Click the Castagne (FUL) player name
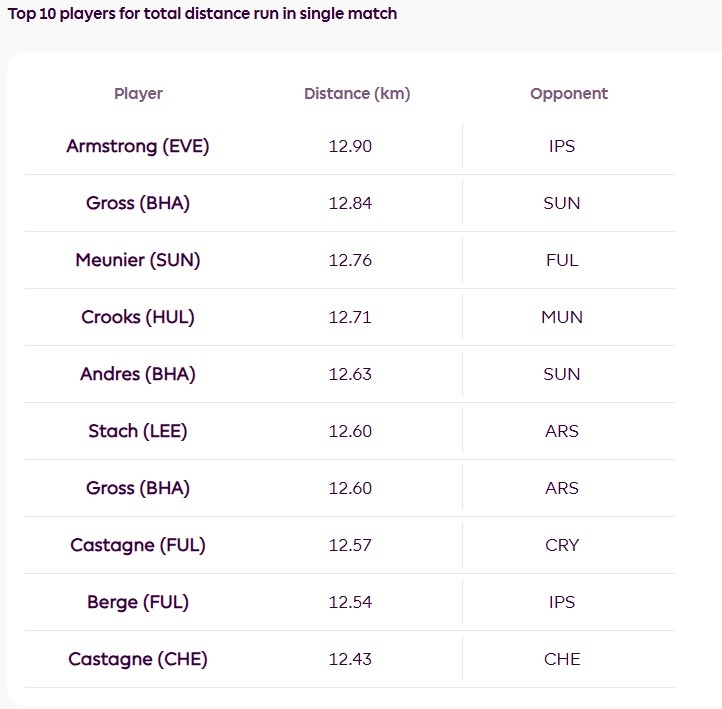The image size is (722, 709). (138, 545)
